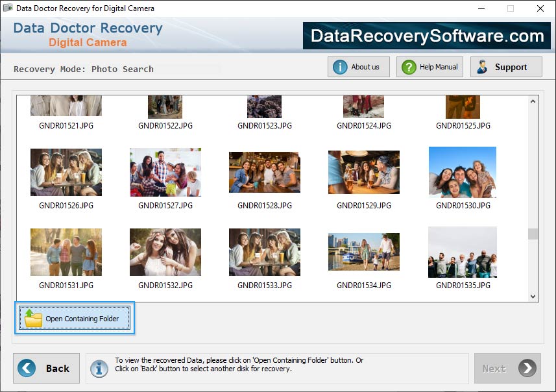Click the person icon on the Support button
556x392 pixels.
tap(481, 66)
